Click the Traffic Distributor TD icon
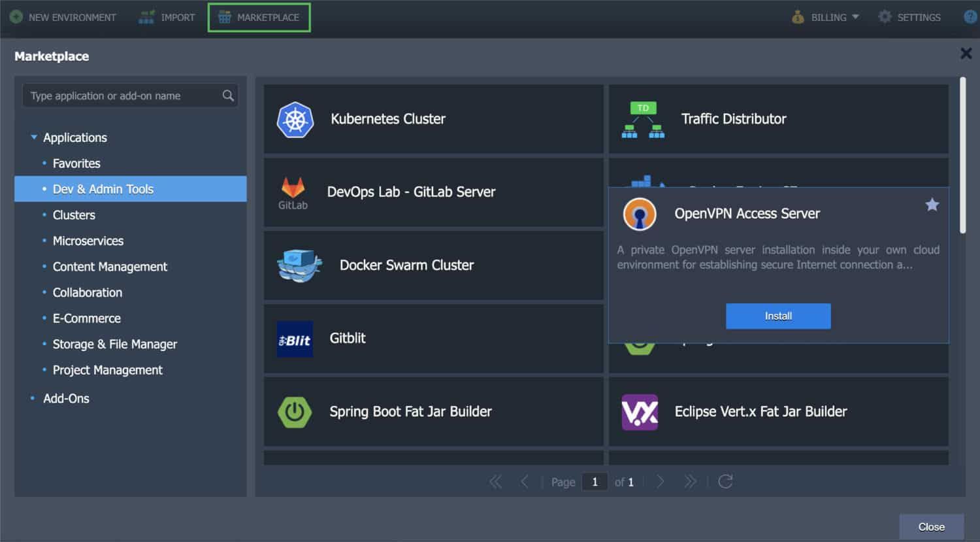Screen dimensions: 980x542 point(643,120)
